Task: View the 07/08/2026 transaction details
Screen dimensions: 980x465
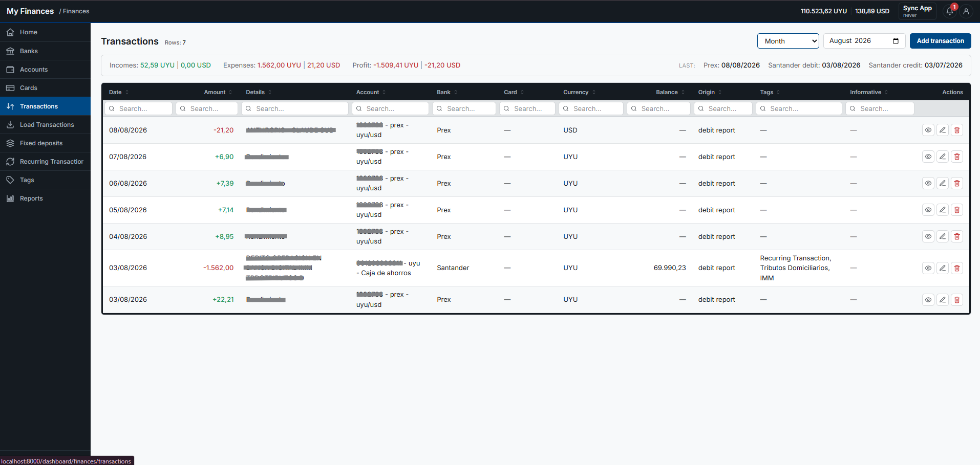Action: tap(928, 157)
